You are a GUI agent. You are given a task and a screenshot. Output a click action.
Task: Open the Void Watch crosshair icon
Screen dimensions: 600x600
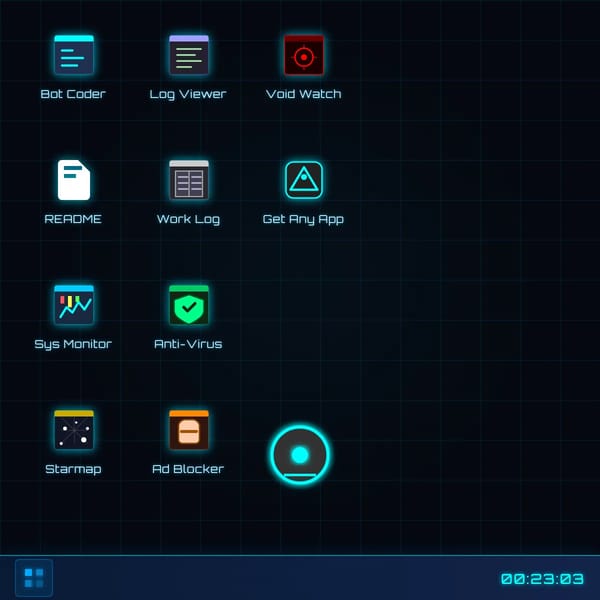tap(303, 55)
